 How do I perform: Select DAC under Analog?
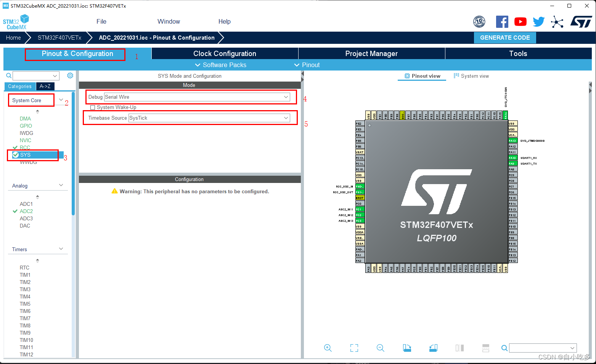(x=25, y=226)
